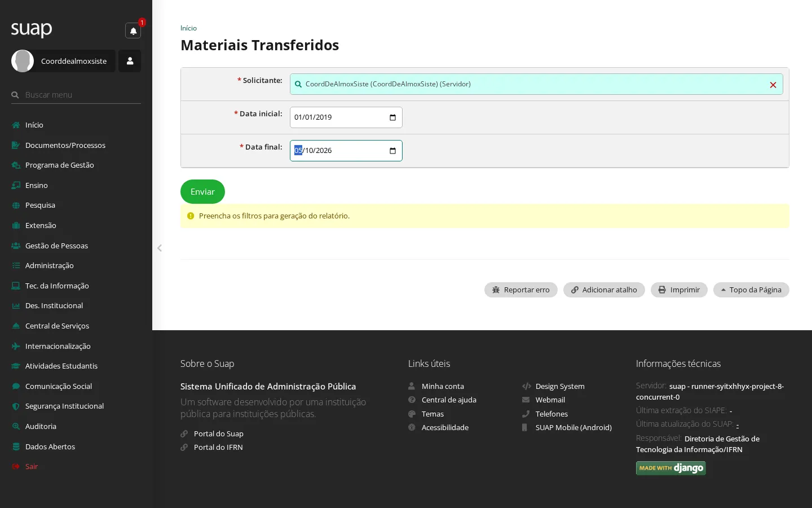Open calendar picker for Data inicial
Image resolution: width=812 pixels, height=508 pixels.
pyautogui.click(x=392, y=117)
